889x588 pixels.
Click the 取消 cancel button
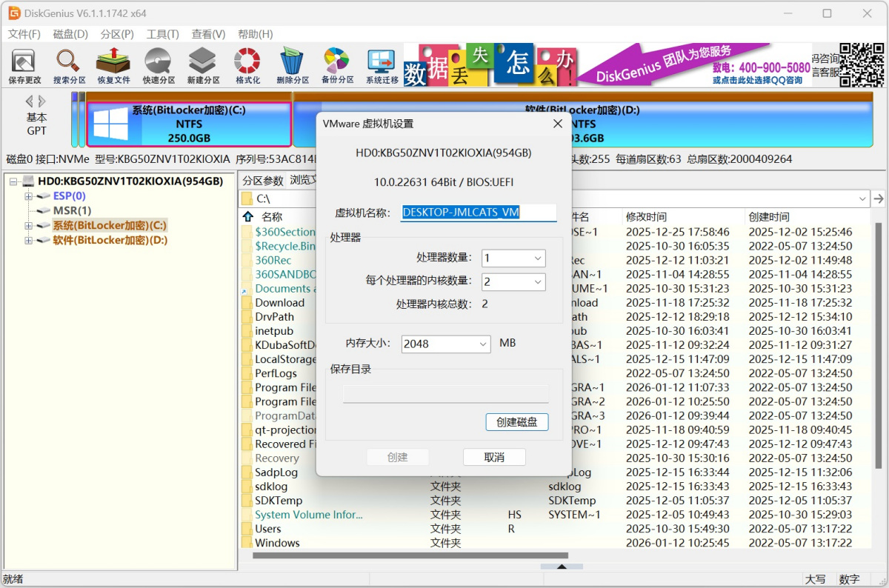tap(494, 457)
